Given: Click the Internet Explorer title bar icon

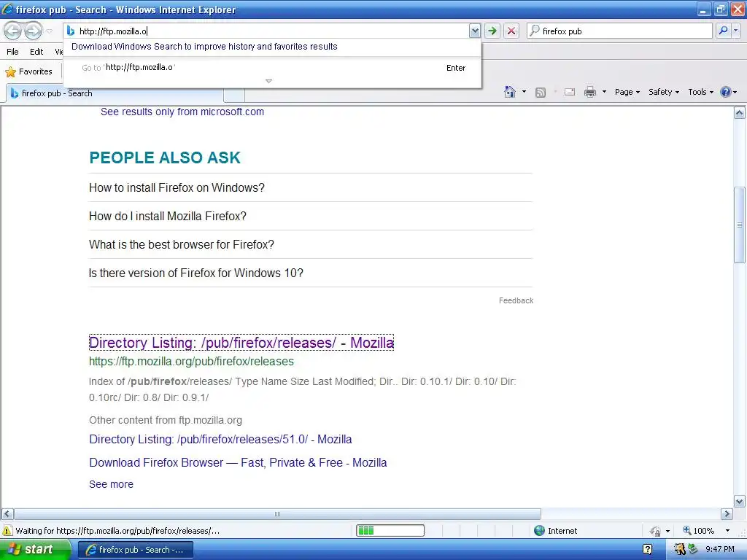Looking at the screenshot, I should pyautogui.click(x=7, y=9).
